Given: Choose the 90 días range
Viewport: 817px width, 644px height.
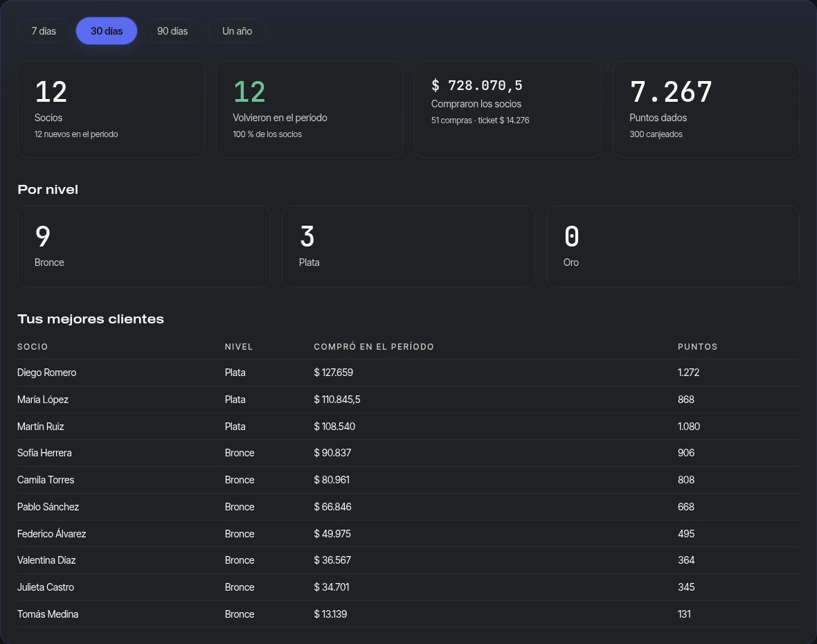Looking at the screenshot, I should 172,31.
